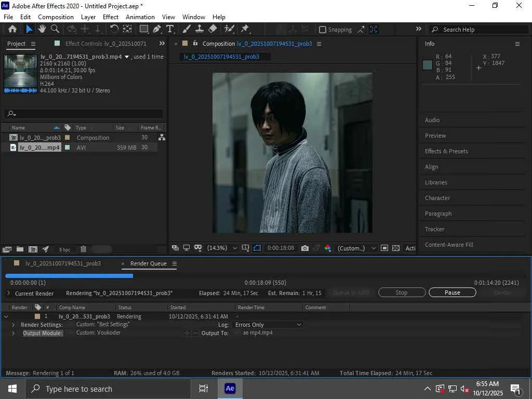
Task: Select the Zoom magnifier tool
Action: coord(55,29)
